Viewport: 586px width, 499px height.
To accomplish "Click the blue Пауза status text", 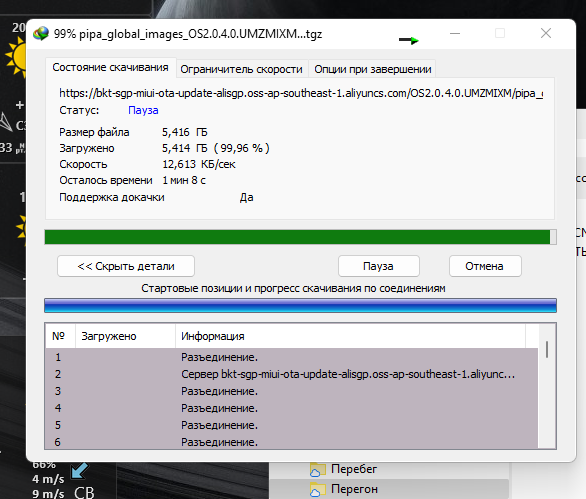I will click(x=143, y=110).
